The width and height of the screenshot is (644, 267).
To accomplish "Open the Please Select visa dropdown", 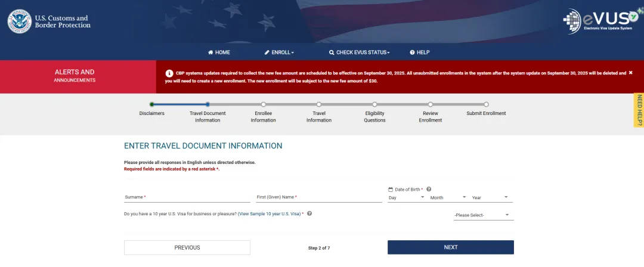I will (483, 215).
